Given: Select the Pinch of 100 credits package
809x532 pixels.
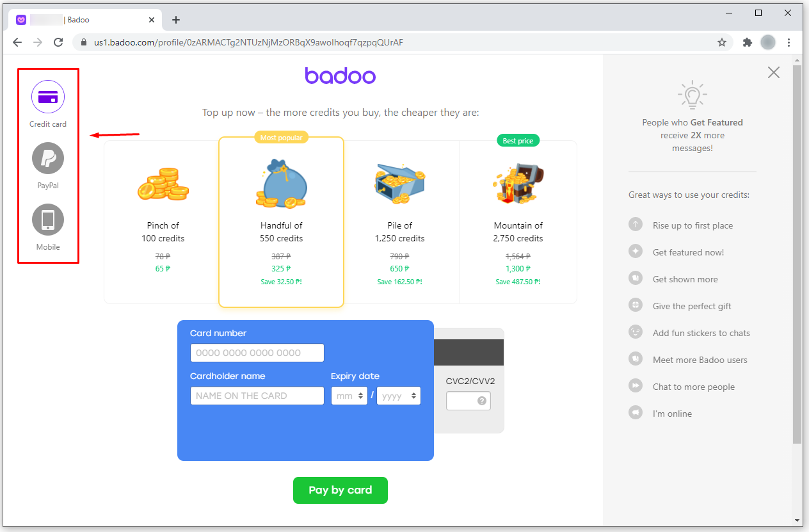Looking at the screenshot, I should point(163,222).
